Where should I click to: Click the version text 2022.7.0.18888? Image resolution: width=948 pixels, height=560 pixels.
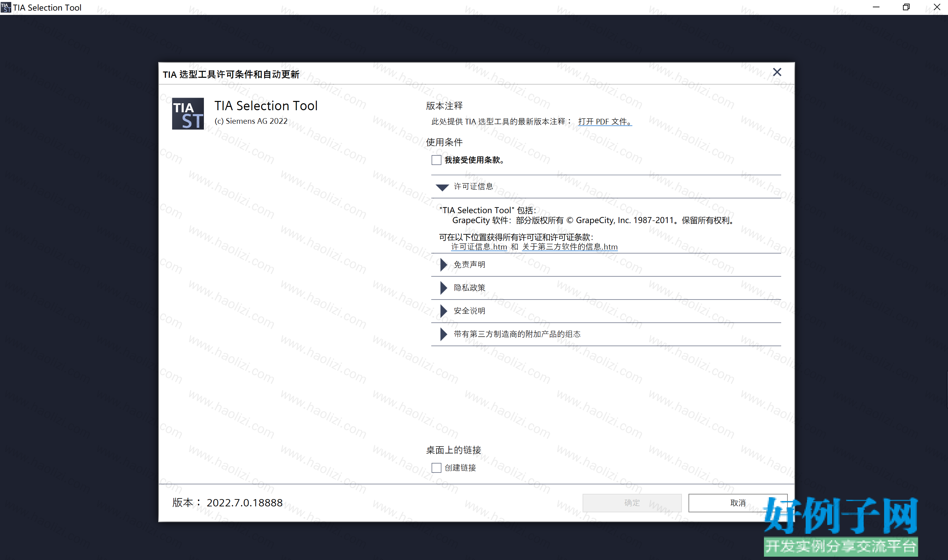tap(245, 503)
